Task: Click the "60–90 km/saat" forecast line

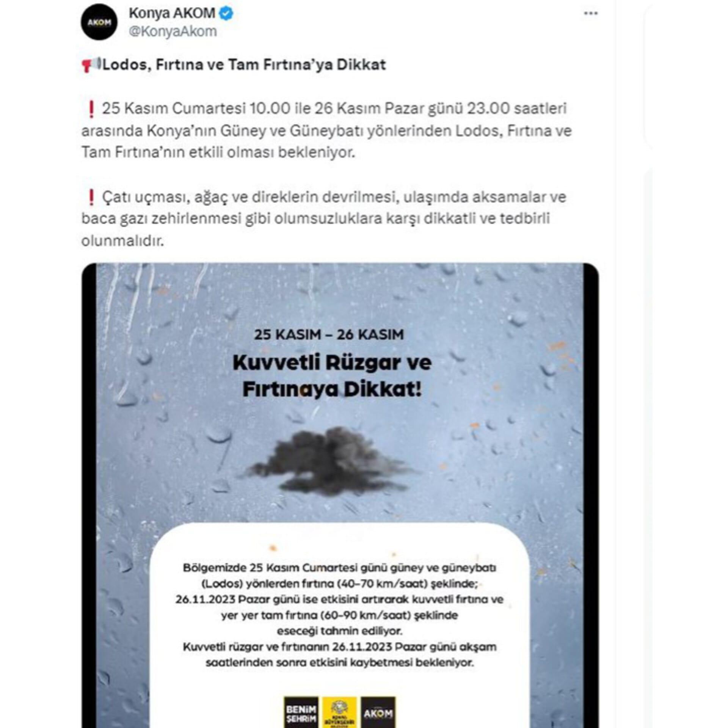Action: point(339,615)
